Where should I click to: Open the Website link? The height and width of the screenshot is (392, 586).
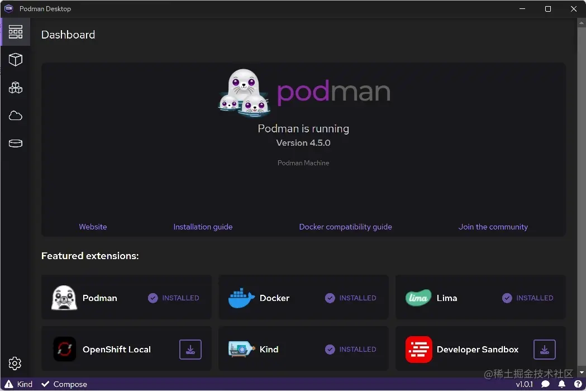(93, 227)
